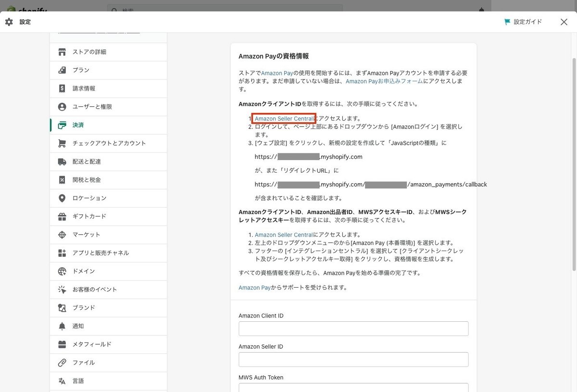Image resolution: width=577 pixels, height=392 pixels.
Task: Select チェックアウトとアカウント in the sidebar
Action: [108, 143]
